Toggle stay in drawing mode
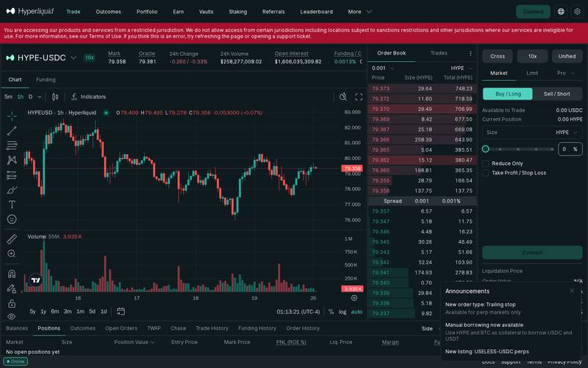Viewport: 588px width, 368px height. point(12,289)
